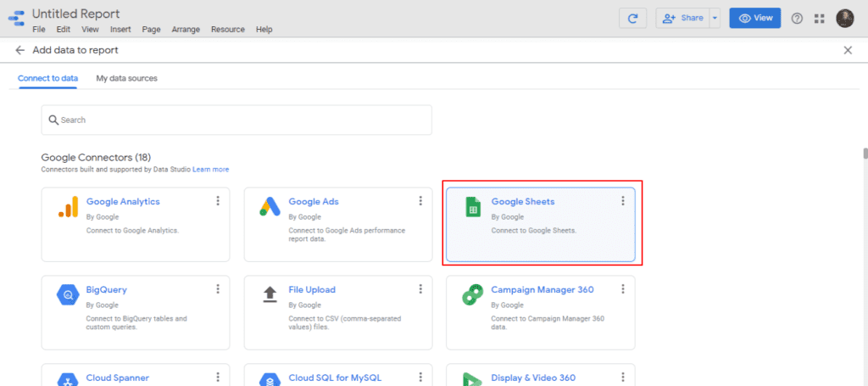Click the connector Search field
Screen dimensions: 868x386
pyautogui.click(x=236, y=120)
